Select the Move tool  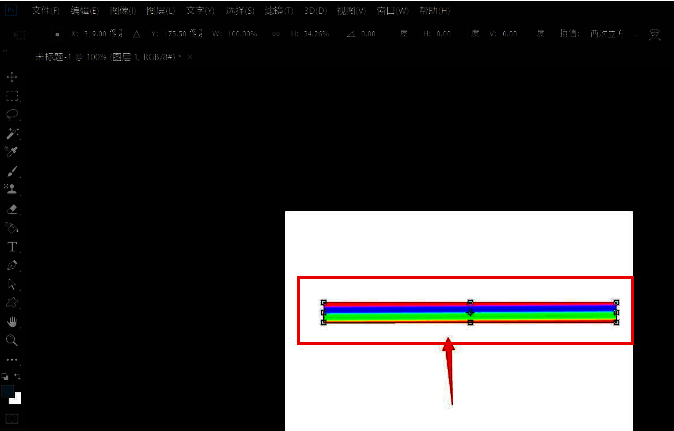pyautogui.click(x=12, y=77)
